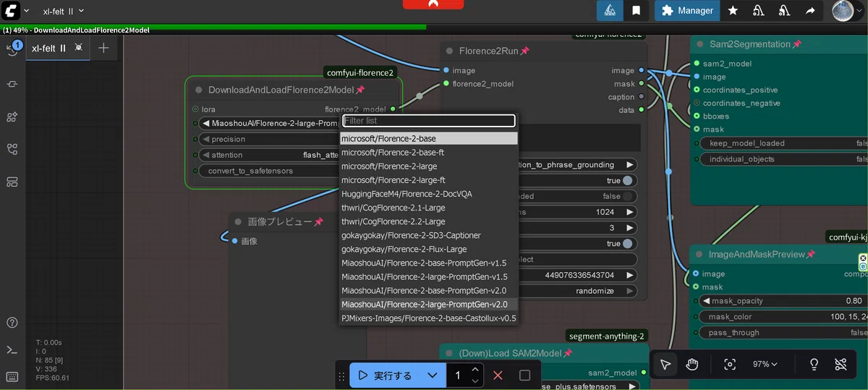Collapse the DownloadAndLoadFlorence2Model node dot
The image size is (868, 390).
coord(197,90)
